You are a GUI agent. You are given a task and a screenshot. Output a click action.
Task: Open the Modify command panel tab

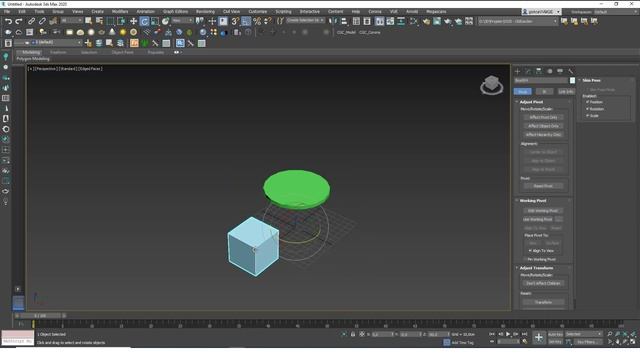(528, 71)
